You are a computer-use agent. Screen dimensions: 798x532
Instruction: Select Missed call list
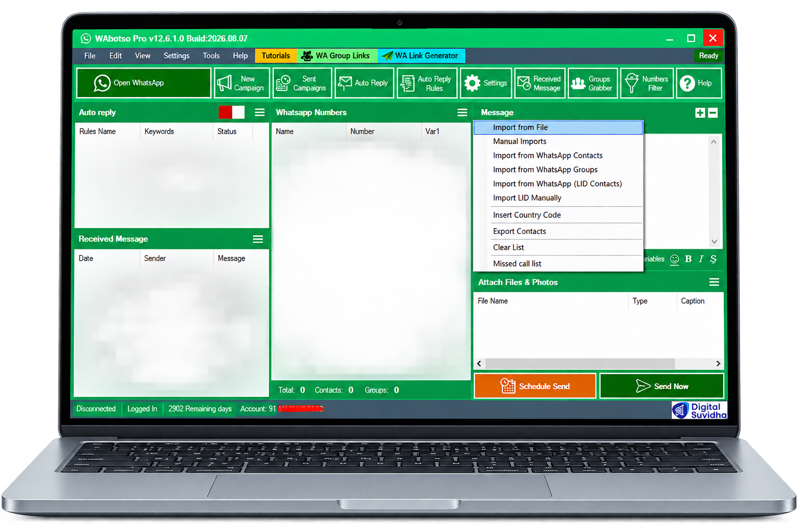click(x=558, y=263)
